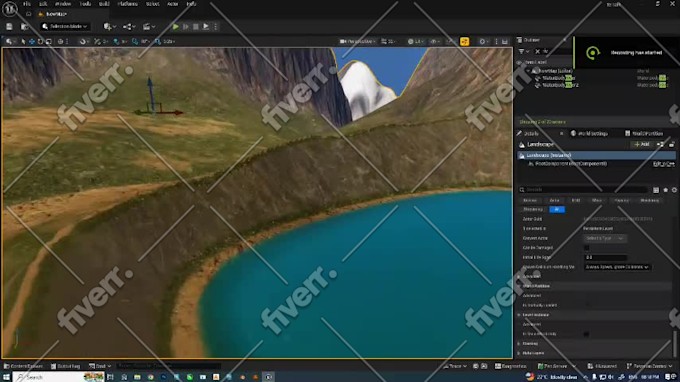
Task: Click the Windows Start button
Action: pos(6,377)
